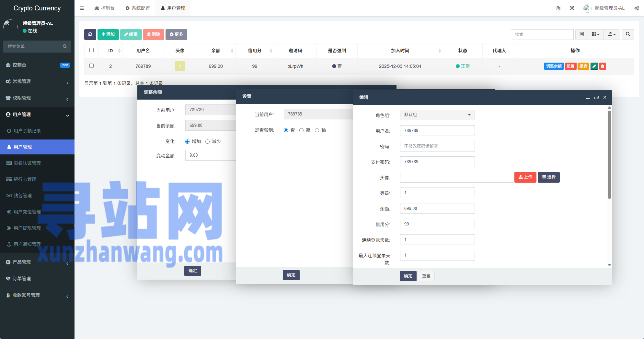Tick the checkbox for user 789789 row
Screen dimensions: 644x339
[91, 66]
